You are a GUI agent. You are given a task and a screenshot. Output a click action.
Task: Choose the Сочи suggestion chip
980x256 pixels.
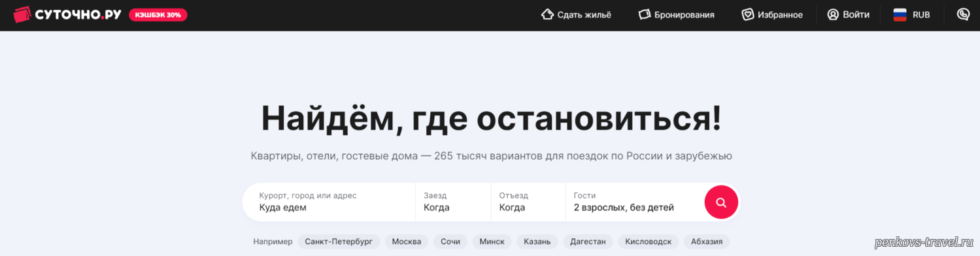coord(450,242)
